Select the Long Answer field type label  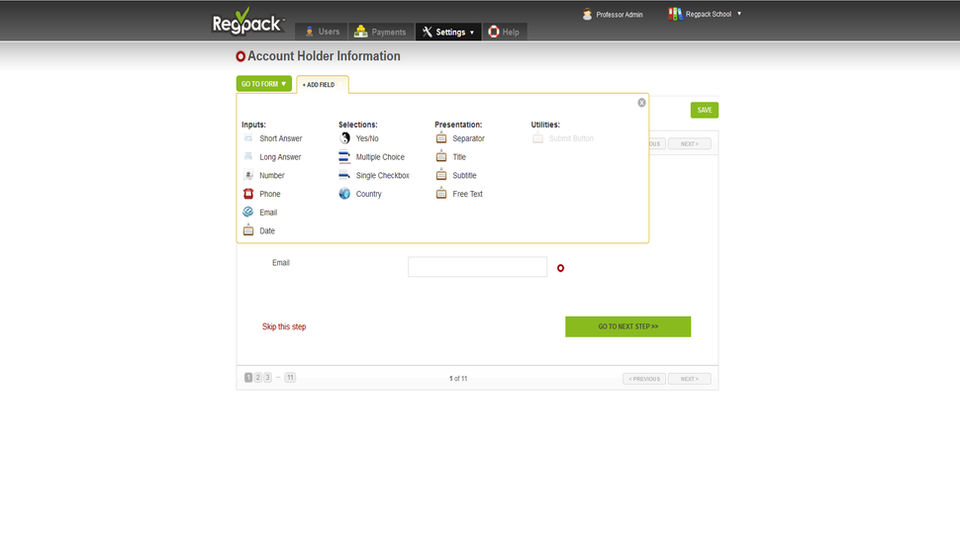pos(280,157)
